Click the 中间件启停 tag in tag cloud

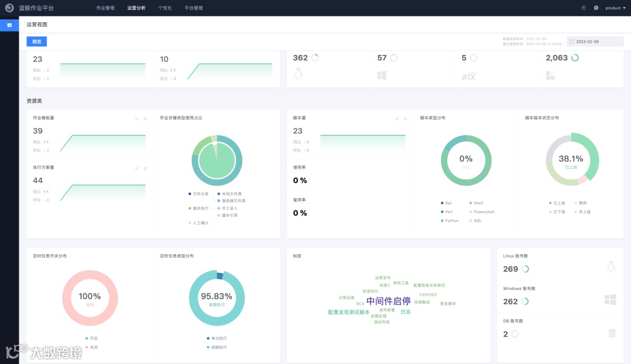(x=389, y=301)
